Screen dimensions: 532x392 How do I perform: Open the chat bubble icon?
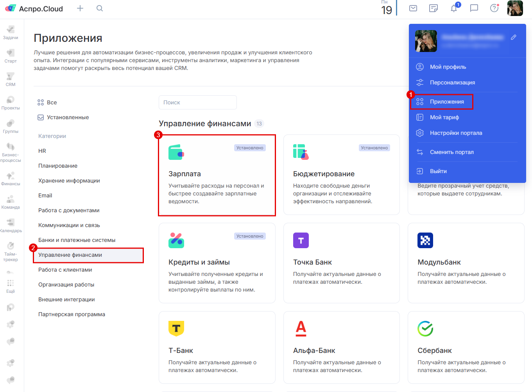(x=474, y=8)
